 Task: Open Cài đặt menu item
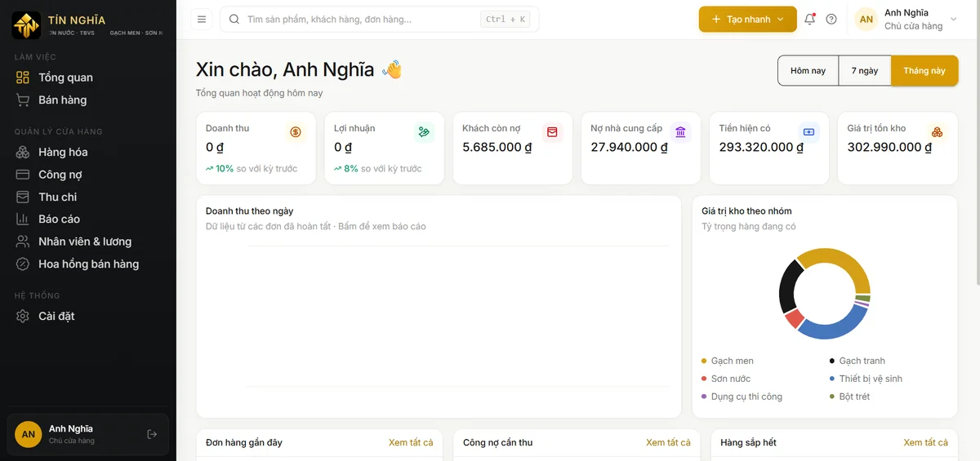(x=87, y=316)
